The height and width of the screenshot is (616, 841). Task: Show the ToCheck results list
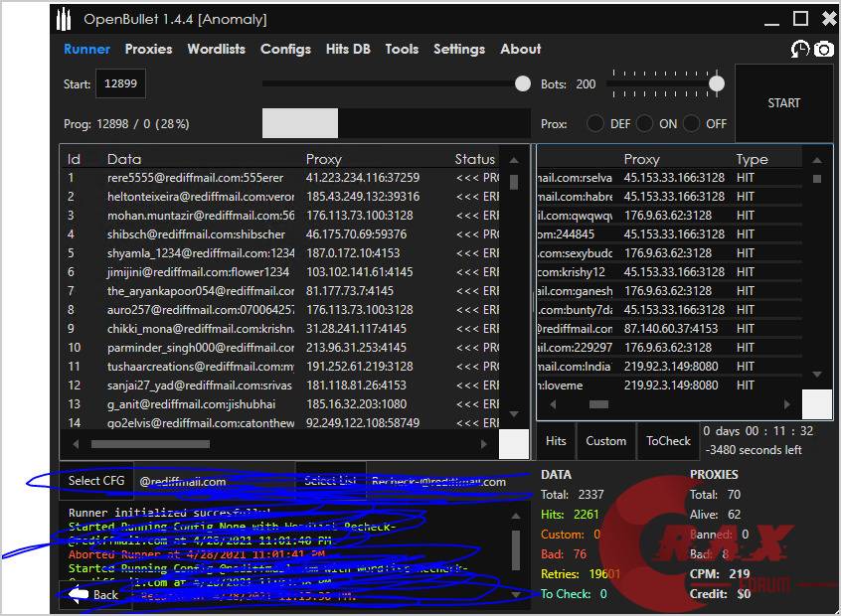(668, 441)
